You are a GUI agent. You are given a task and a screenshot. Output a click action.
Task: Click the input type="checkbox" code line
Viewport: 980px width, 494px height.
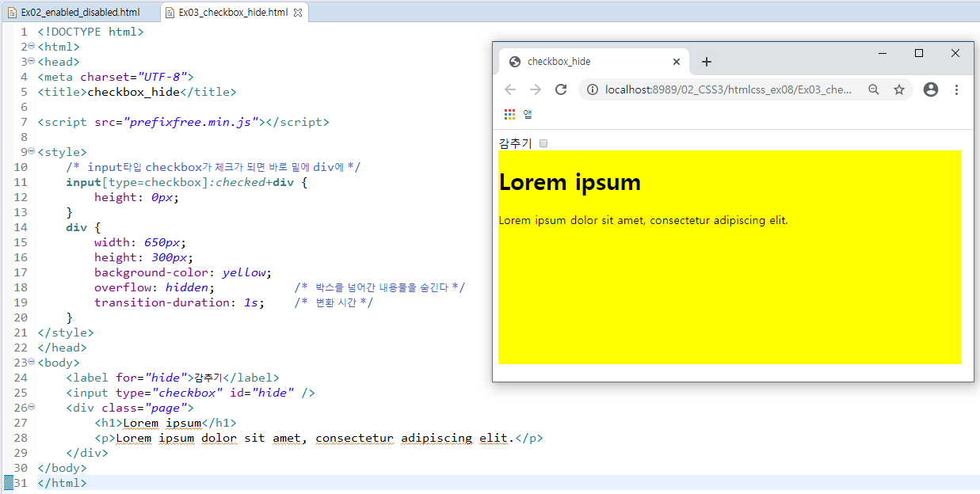[x=191, y=393]
